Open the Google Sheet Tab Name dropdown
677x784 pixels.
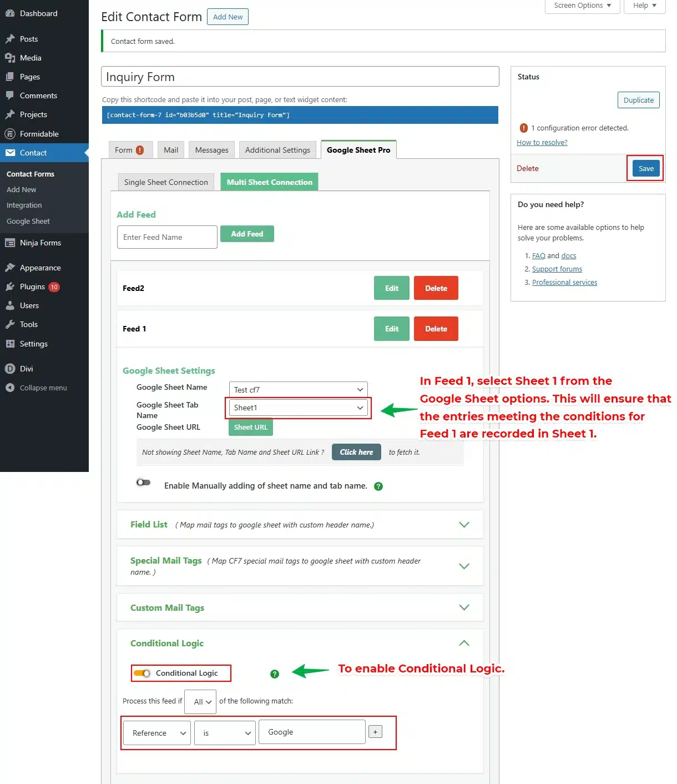point(298,408)
